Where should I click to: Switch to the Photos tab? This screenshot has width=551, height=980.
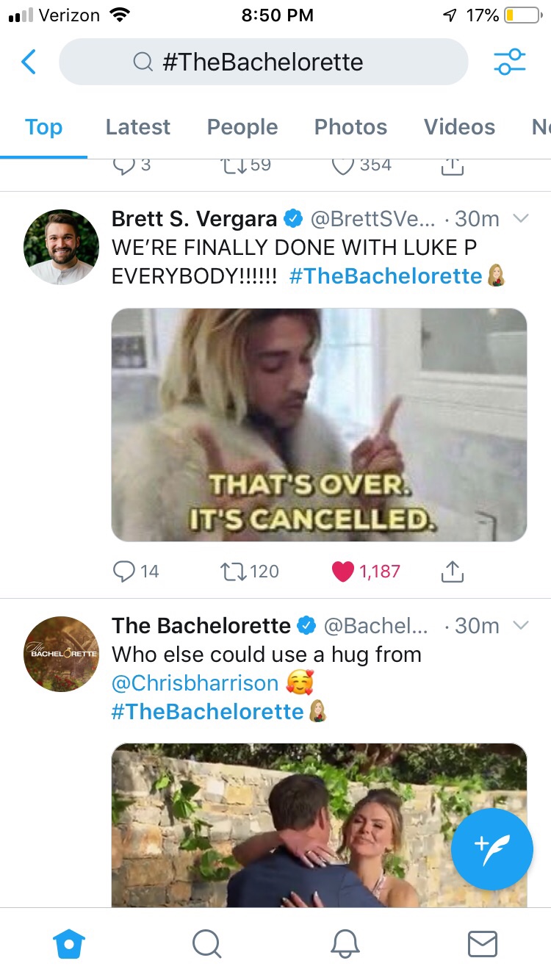click(350, 127)
